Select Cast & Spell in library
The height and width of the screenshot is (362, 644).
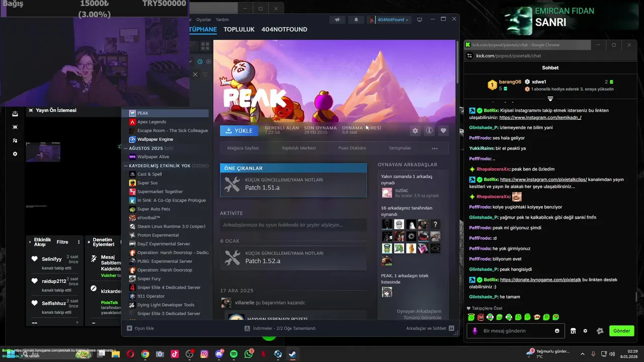166,174
